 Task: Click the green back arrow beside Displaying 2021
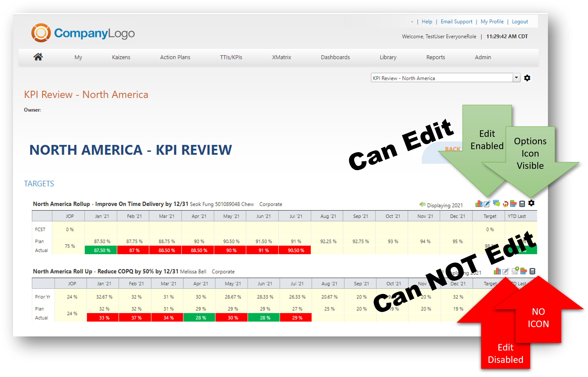tap(422, 205)
